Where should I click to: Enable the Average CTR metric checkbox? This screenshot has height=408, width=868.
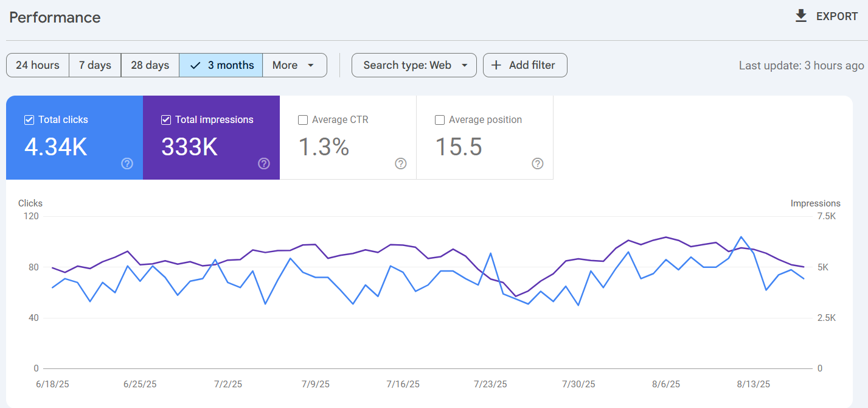[303, 120]
